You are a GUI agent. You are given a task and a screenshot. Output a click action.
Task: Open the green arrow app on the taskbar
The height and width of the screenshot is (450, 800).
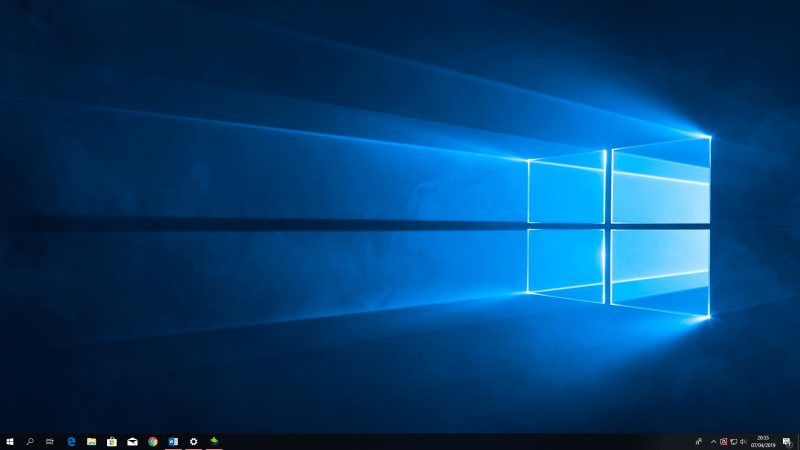point(214,442)
